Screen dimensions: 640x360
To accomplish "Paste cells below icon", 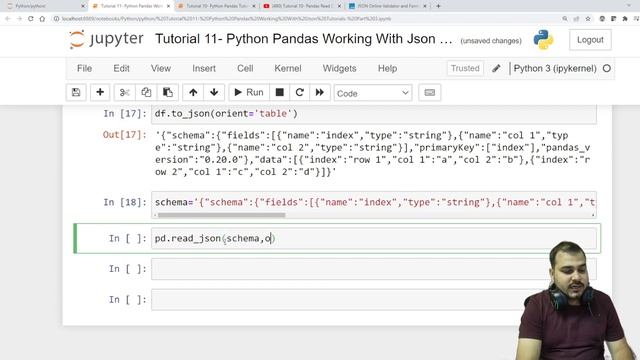I will coord(168,93).
